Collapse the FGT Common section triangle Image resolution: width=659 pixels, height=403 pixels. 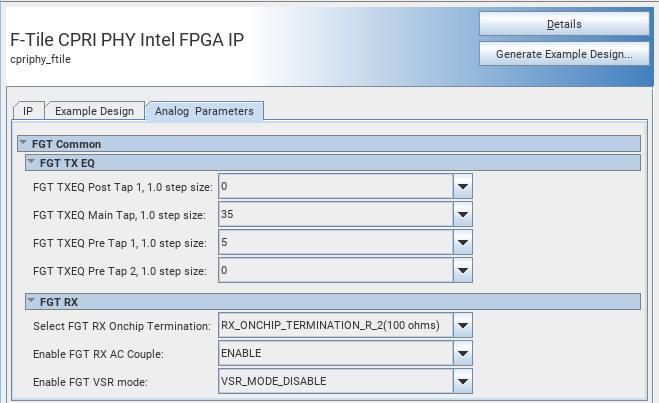coord(23,144)
